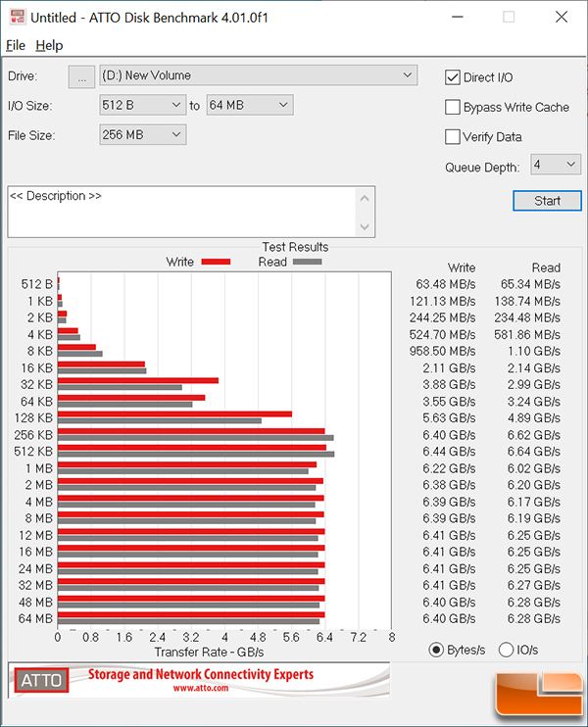The image size is (588, 727).
Task: Select the IO/s radio button
Action: pyautogui.click(x=506, y=650)
